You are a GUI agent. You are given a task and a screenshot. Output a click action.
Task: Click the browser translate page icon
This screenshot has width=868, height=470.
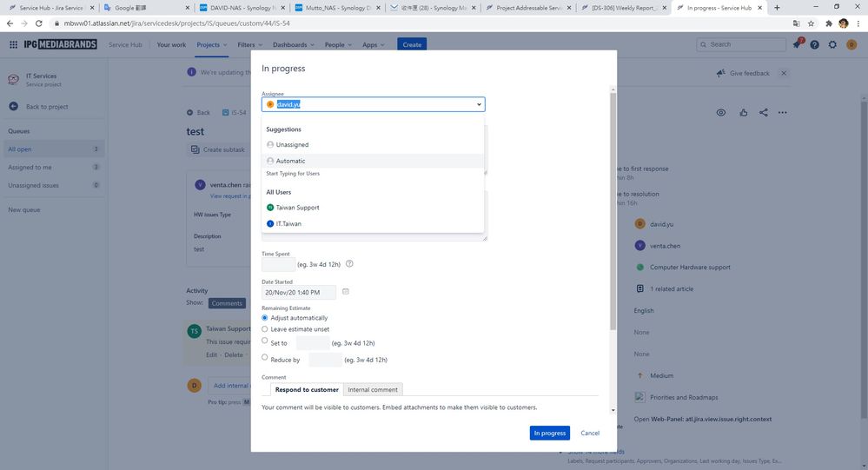pyautogui.click(x=796, y=23)
